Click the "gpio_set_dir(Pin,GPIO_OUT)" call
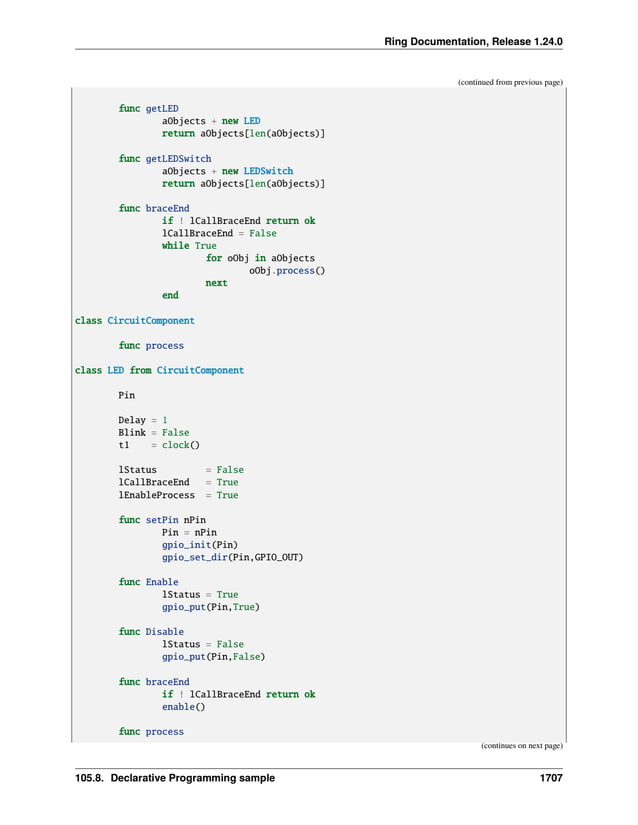The image size is (638, 825). (232, 557)
